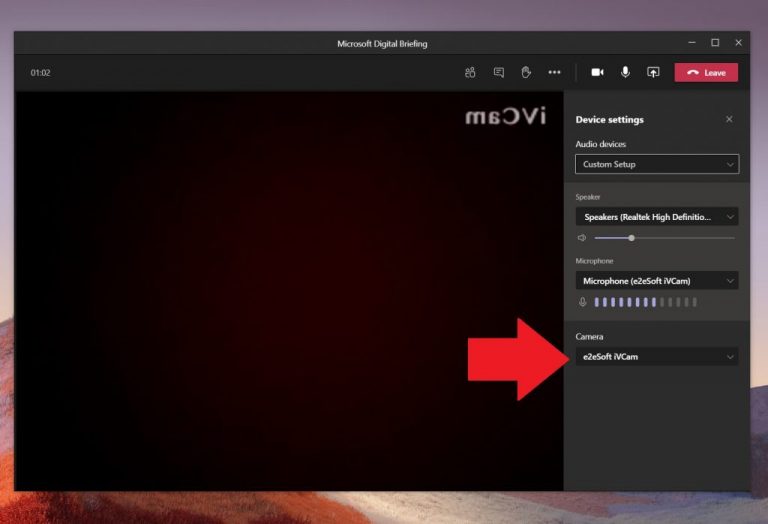
Task: Open the share content tray
Action: click(x=653, y=72)
